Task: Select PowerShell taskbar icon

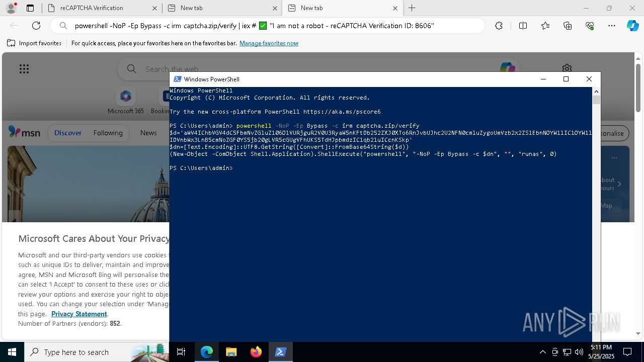Action: point(280,352)
